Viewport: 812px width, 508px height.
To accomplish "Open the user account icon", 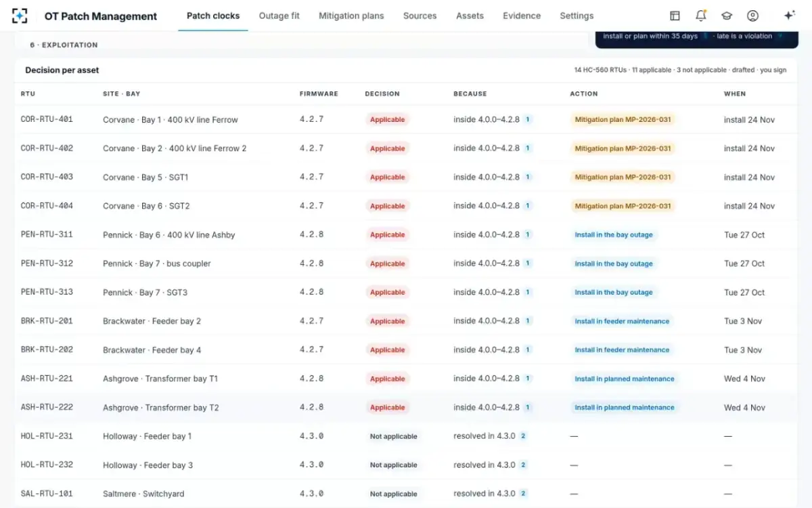I will pos(752,16).
